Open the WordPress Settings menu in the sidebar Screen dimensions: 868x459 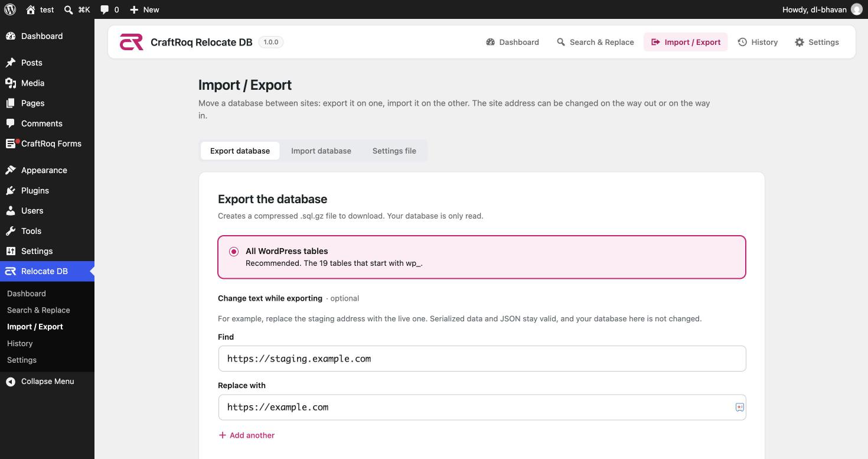(47, 251)
